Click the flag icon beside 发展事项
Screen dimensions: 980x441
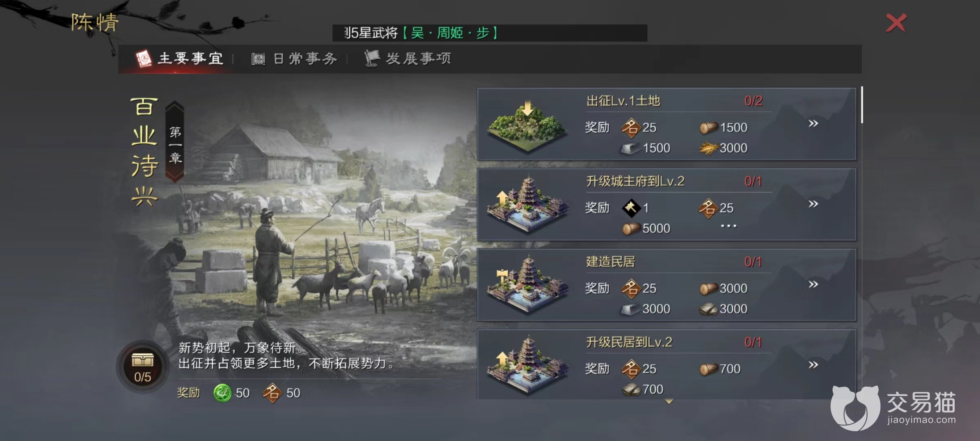tap(372, 58)
